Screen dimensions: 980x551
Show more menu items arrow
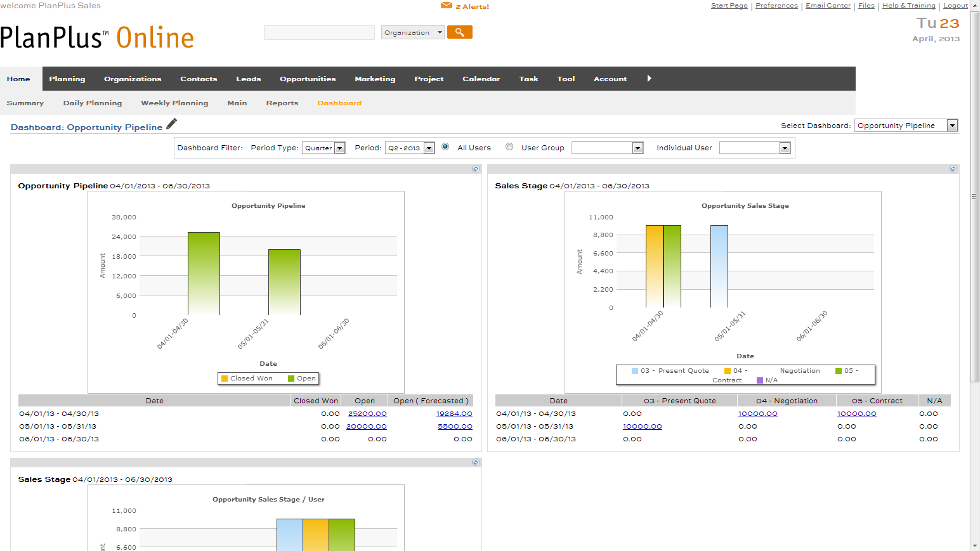click(649, 79)
